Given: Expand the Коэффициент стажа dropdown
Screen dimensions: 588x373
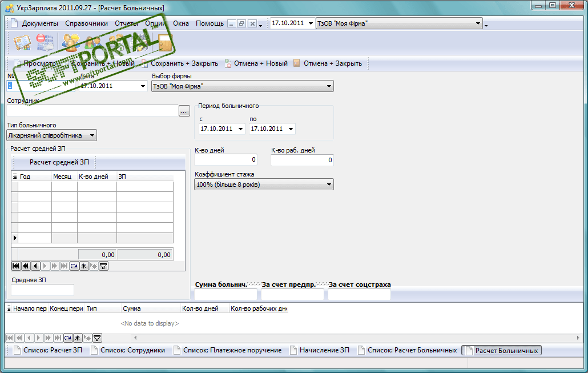Looking at the screenshot, I should point(329,185).
